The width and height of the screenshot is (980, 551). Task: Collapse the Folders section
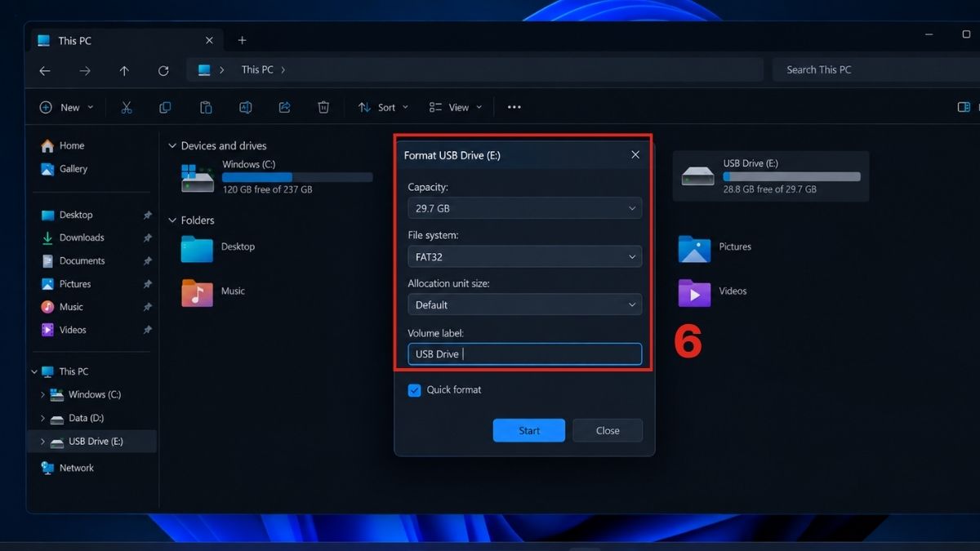coord(171,220)
